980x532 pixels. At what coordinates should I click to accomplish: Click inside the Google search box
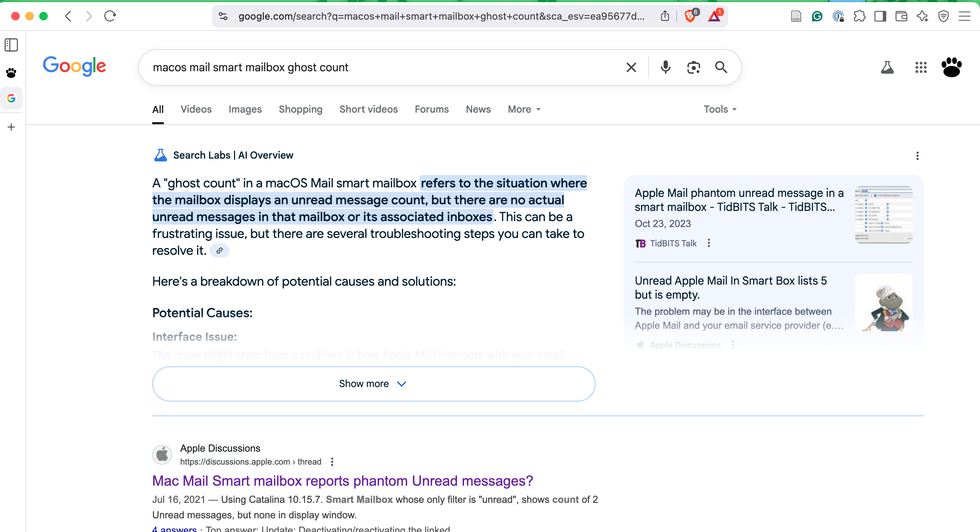point(381,67)
